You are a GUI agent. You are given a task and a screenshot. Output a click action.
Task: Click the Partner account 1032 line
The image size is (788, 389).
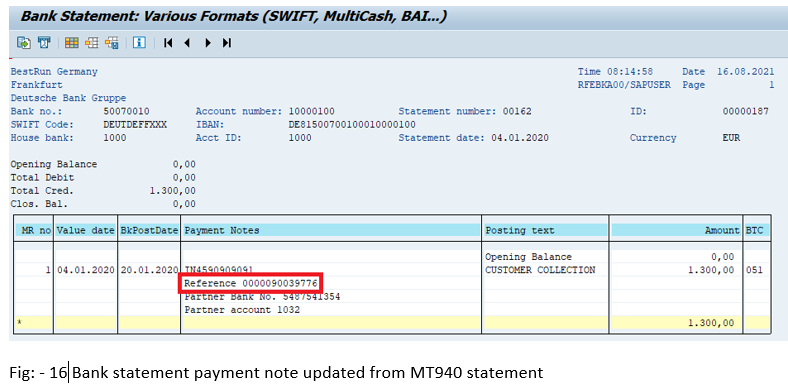(x=242, y=310)
